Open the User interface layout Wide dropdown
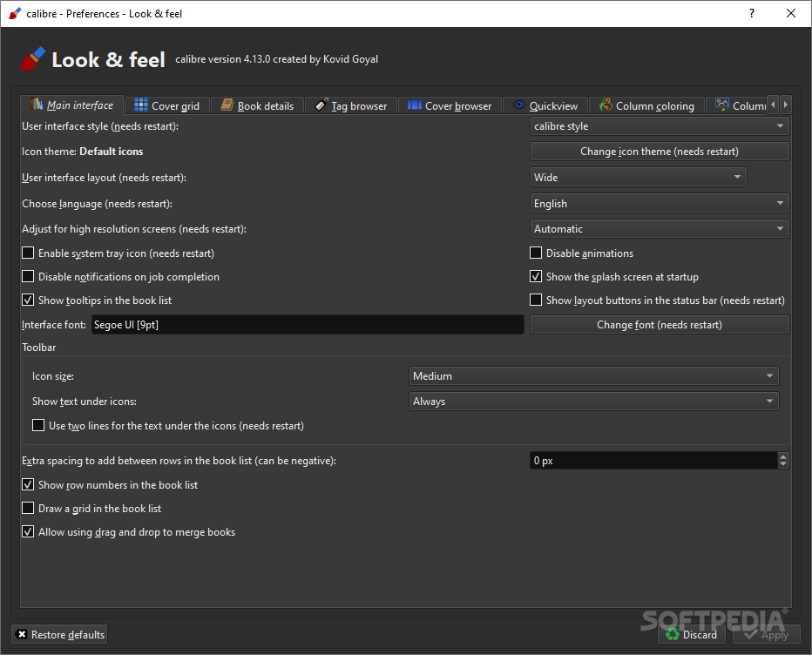 tap(638, 177)
